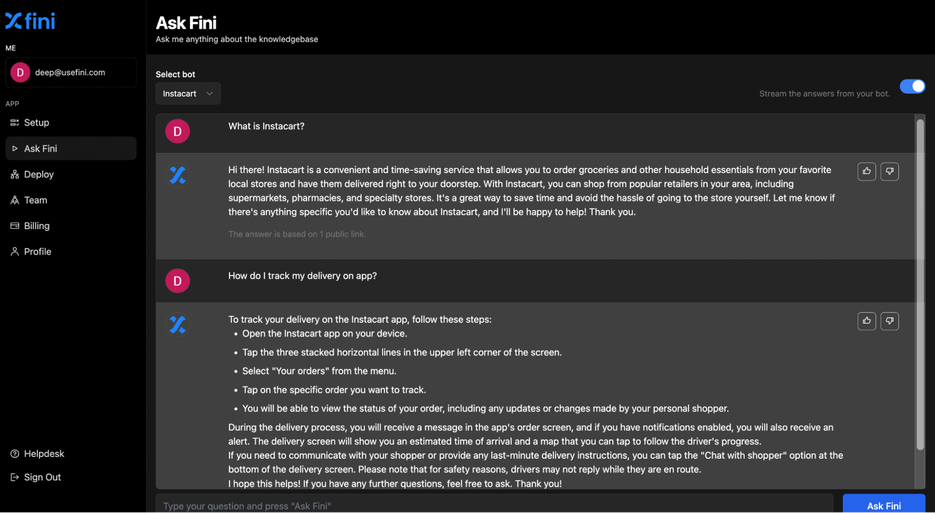935x513 pixels.
Task: Focus the question input field
Action: click(494, 505)
